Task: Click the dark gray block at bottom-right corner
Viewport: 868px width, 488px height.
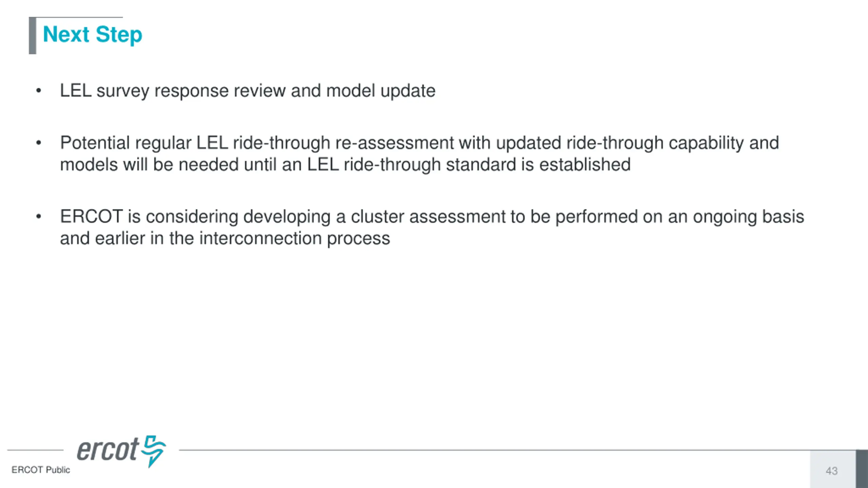Action: 862,469
